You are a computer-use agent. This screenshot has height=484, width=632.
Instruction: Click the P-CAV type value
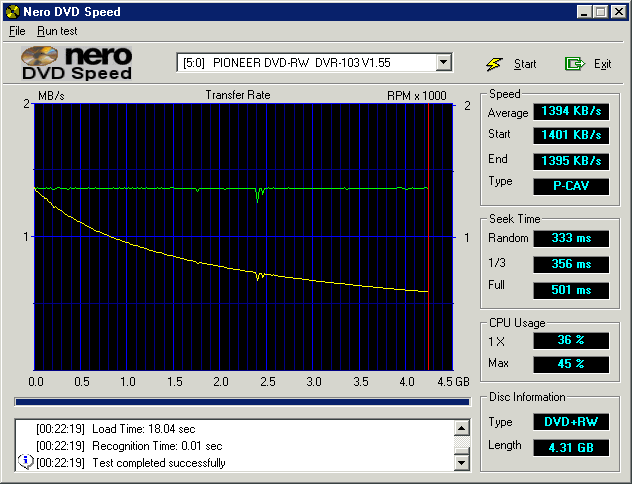click(571, 186)
